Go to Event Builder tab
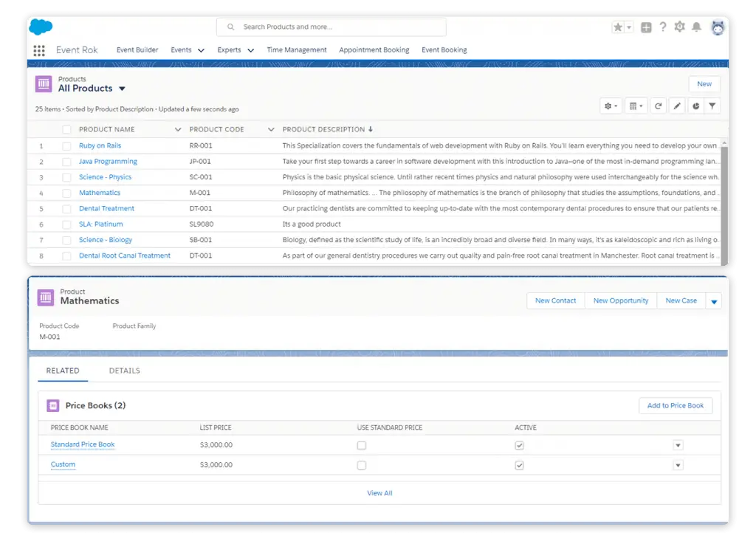 137,49
